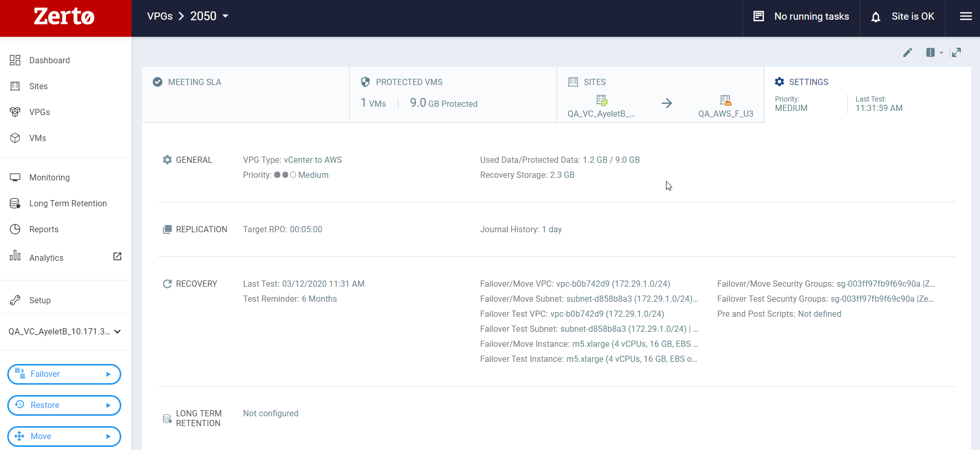The height and width of the screenshot is (450, 980).
Task: Click "Last Test: 03/12/2020 11:31 AM" text
Action: pos(304,284)
